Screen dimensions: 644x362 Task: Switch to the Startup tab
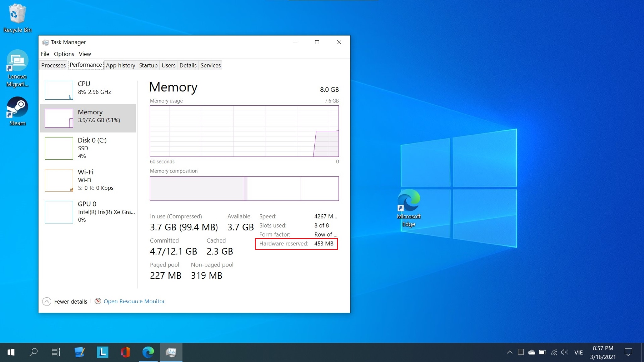(x=148, y=65)
